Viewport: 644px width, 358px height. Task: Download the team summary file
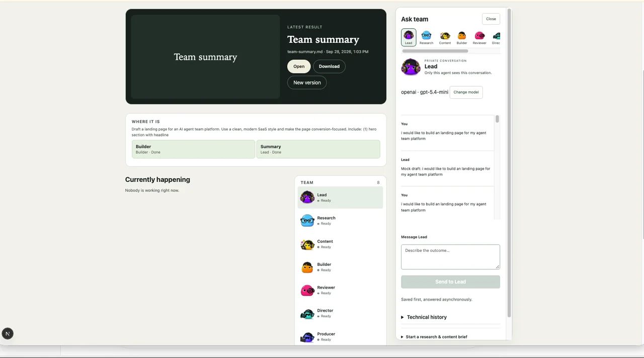coord(329,66)
